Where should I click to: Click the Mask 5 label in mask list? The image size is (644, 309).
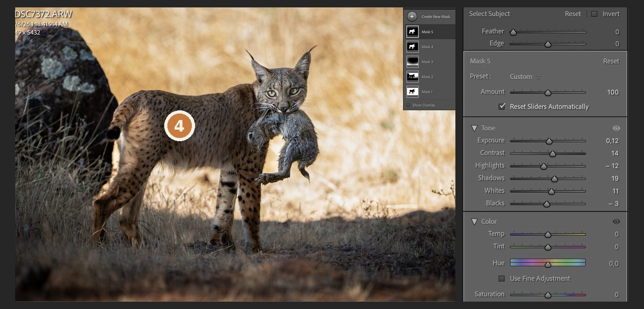pyautogui.click(x=427, y=32)
